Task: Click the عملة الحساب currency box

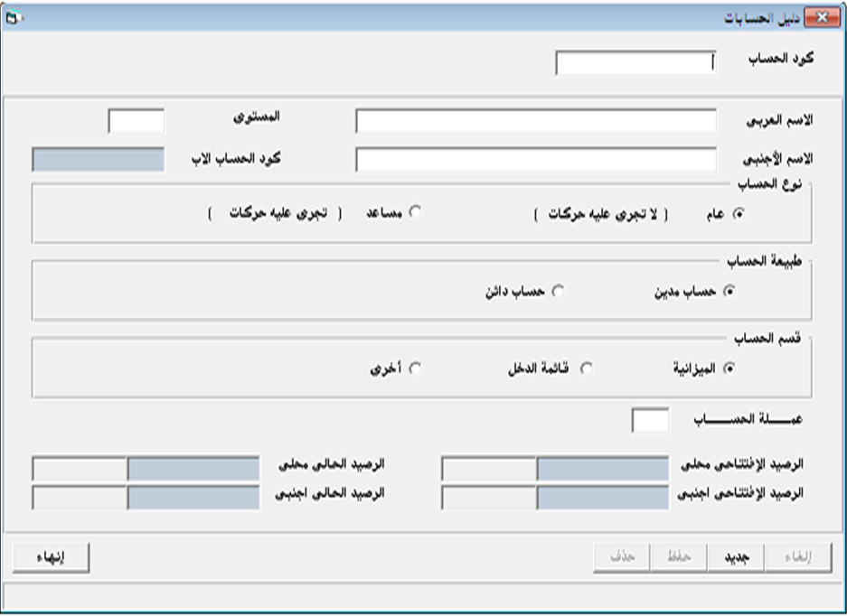Action: pos(650,419)
